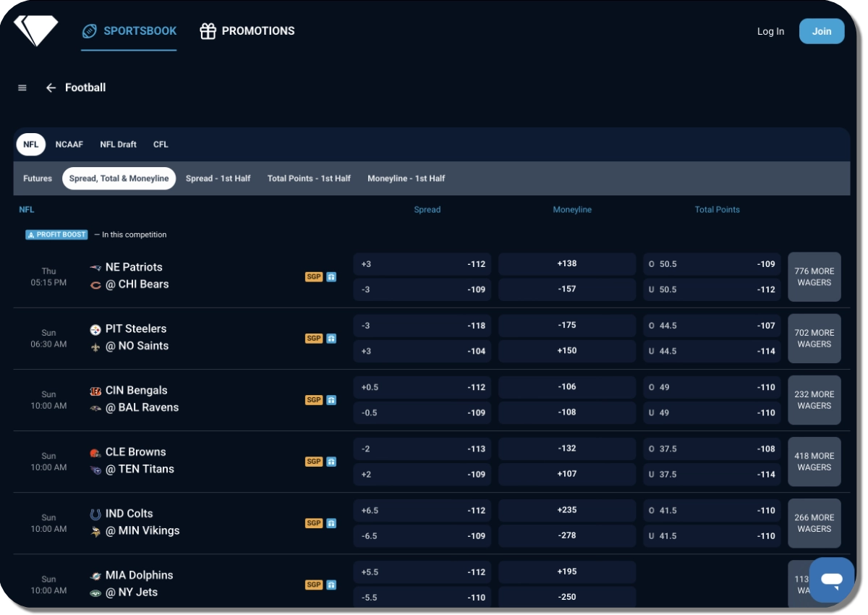Open the hamburger menu icon
Viewport: 868px width, 615px height.
(22, 88)
